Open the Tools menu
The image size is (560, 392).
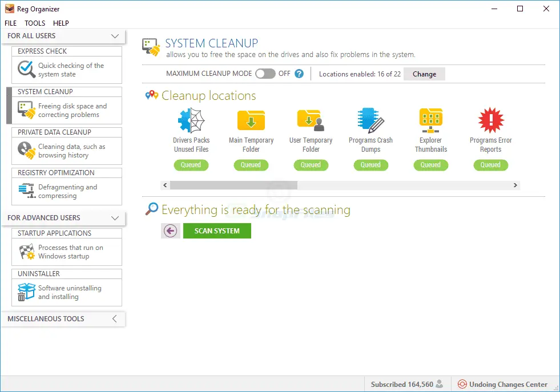coord(35,23)
